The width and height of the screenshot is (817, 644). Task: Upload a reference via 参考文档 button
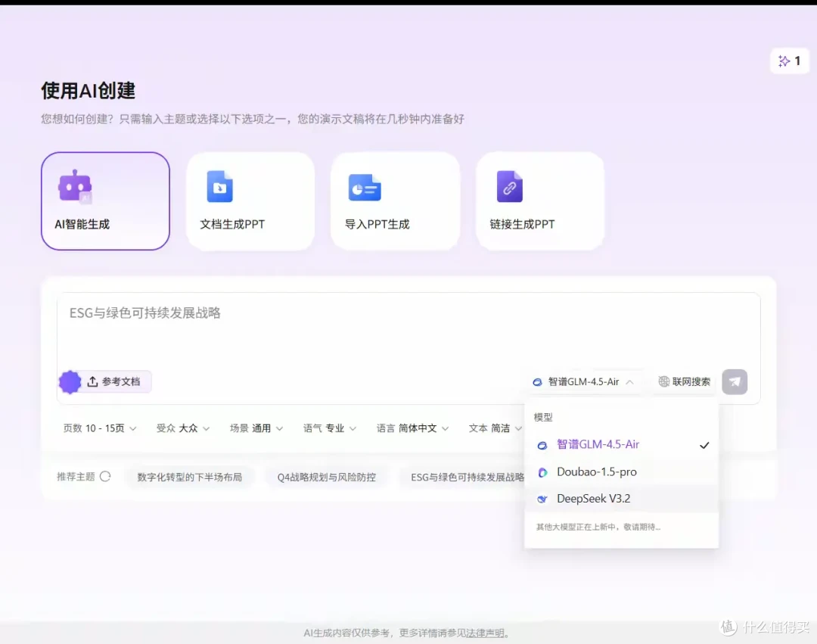114,382
